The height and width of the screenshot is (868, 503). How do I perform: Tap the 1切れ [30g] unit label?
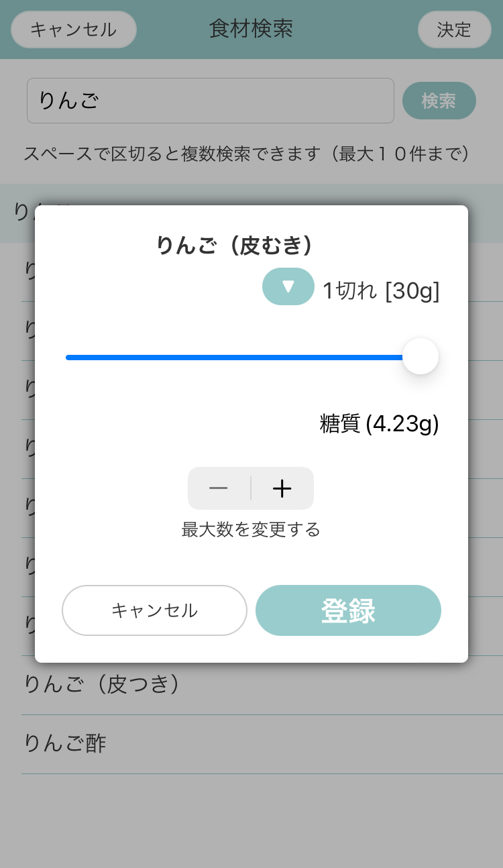click(x=381, y=291)
